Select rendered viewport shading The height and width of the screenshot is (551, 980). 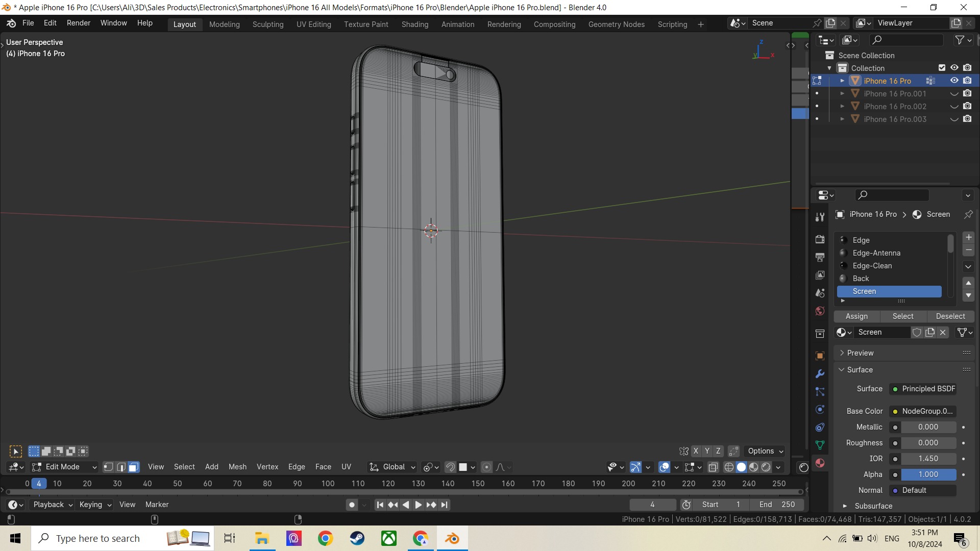pos(766,467)
